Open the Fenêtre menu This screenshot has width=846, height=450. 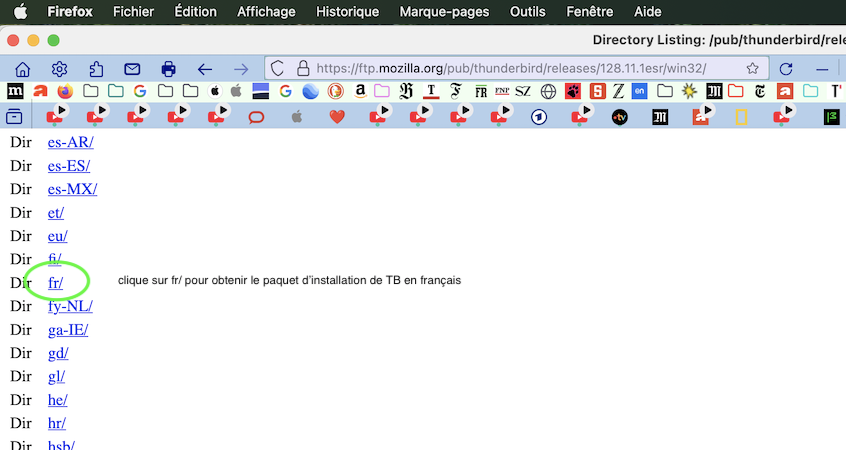(590, 11)
